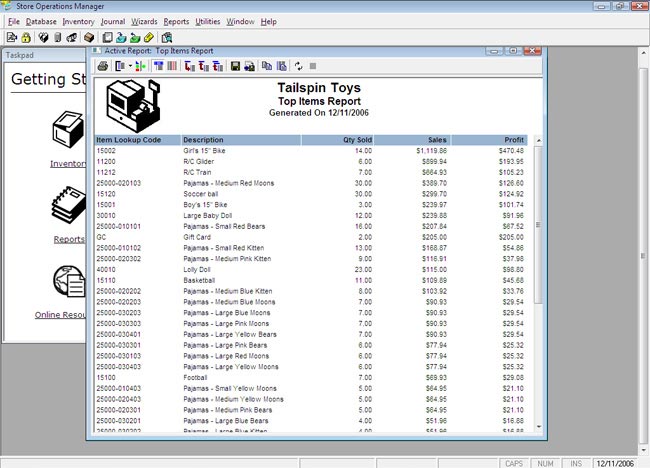Click the show/hide columns icon
This screenshot has height=468, width=650.
pyautogui.click(x=120, y=66)
